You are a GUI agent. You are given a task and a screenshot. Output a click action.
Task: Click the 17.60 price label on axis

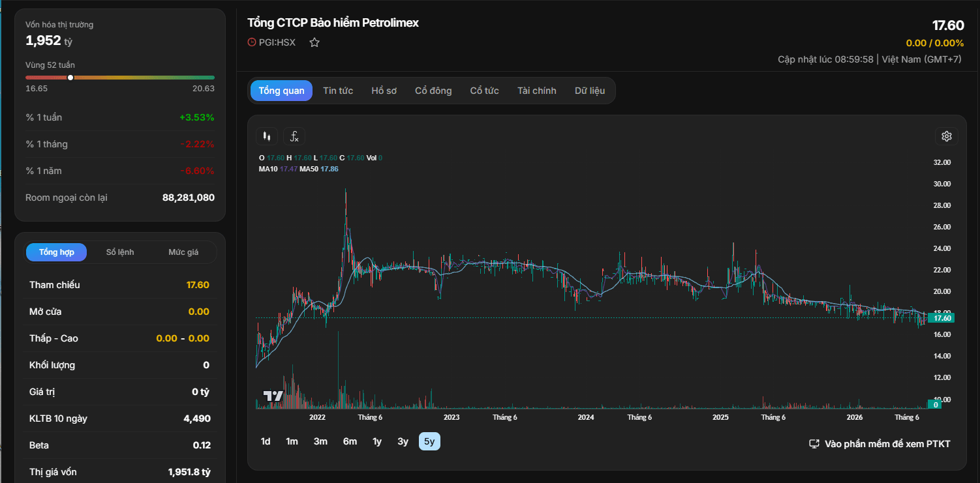pyautogui.click(x=943, y=318)
